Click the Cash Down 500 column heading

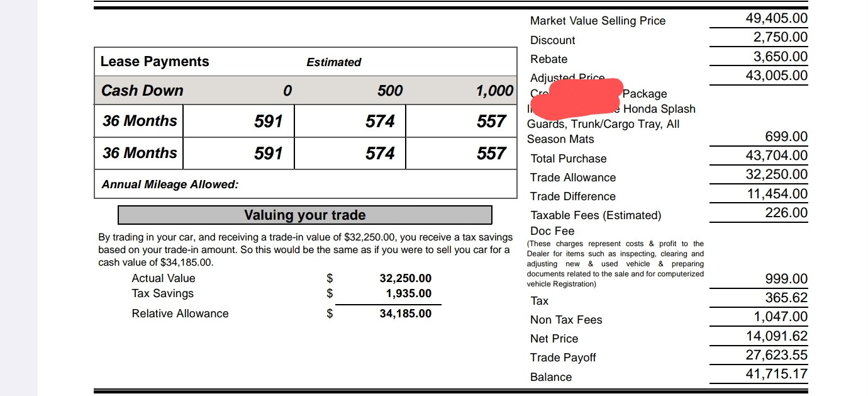coord(390,91)
